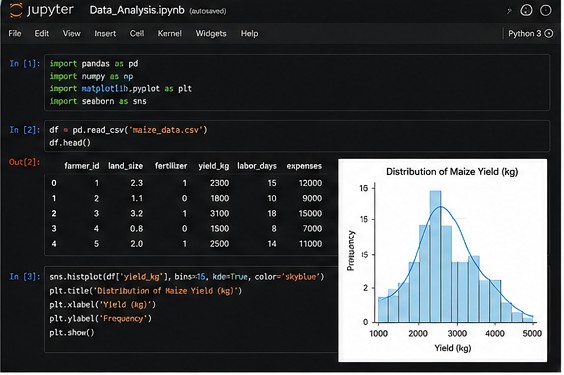Click the expenses value 11000

tap(310, 243)
